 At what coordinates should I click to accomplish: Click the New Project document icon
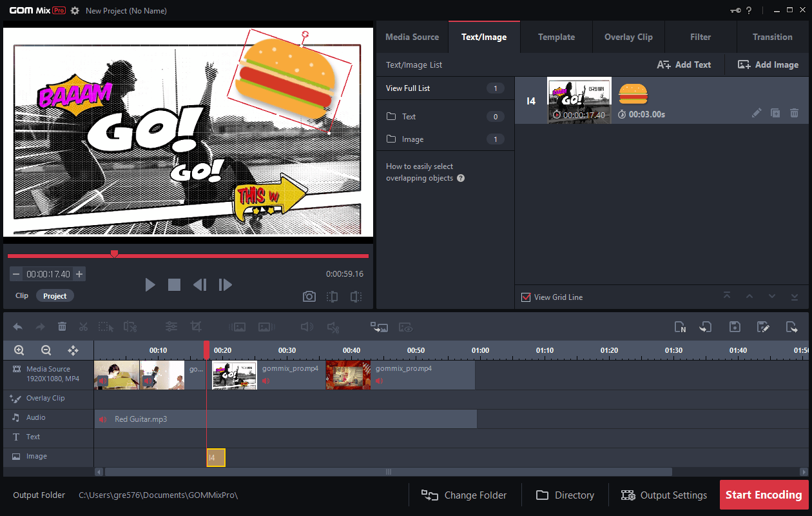680,327
